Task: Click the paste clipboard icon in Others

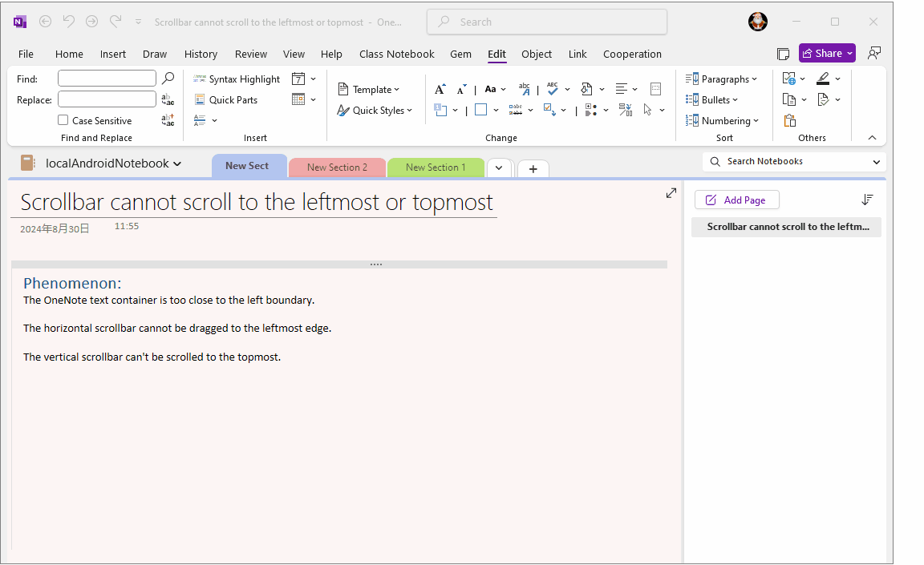Action: pyautogui.click(x=789, y=121)
